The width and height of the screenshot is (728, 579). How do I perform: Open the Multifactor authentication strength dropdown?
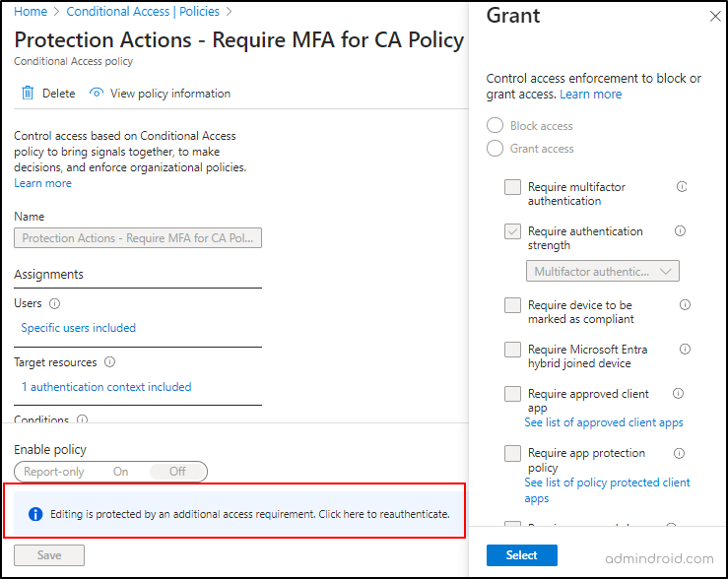click(603, 271)
